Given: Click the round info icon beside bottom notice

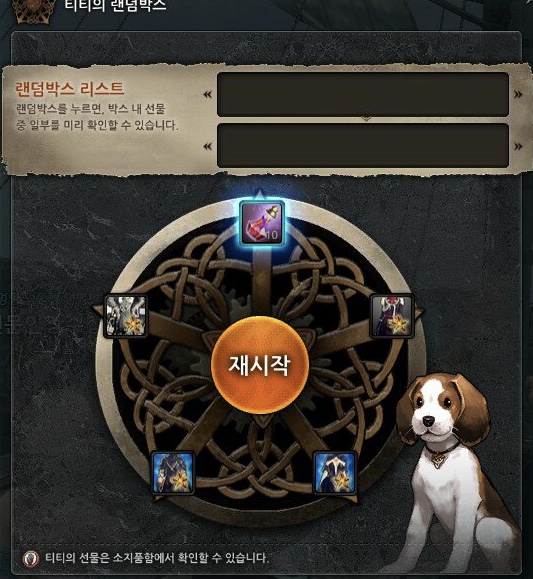Looking at the screenshot, I should coord(31,559).
